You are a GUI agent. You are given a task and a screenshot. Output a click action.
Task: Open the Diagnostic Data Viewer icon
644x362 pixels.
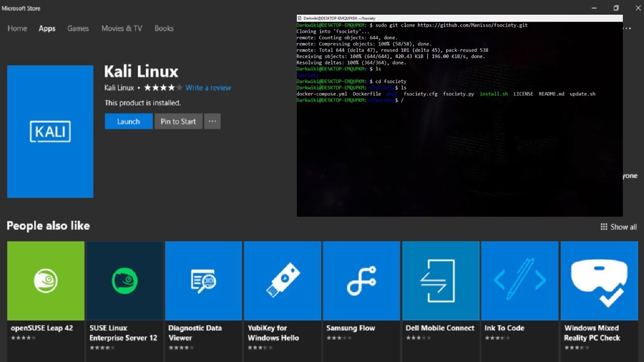(x=204, y=281)
